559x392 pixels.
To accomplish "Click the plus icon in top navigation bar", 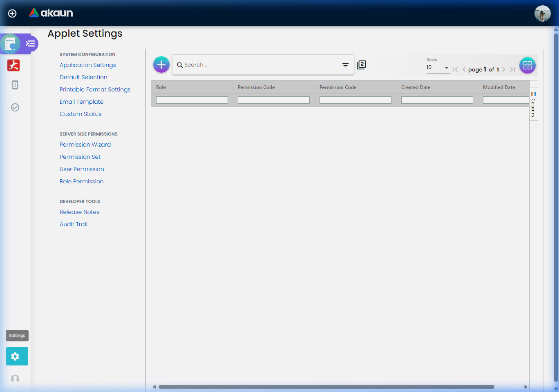I will click(12, 13).
